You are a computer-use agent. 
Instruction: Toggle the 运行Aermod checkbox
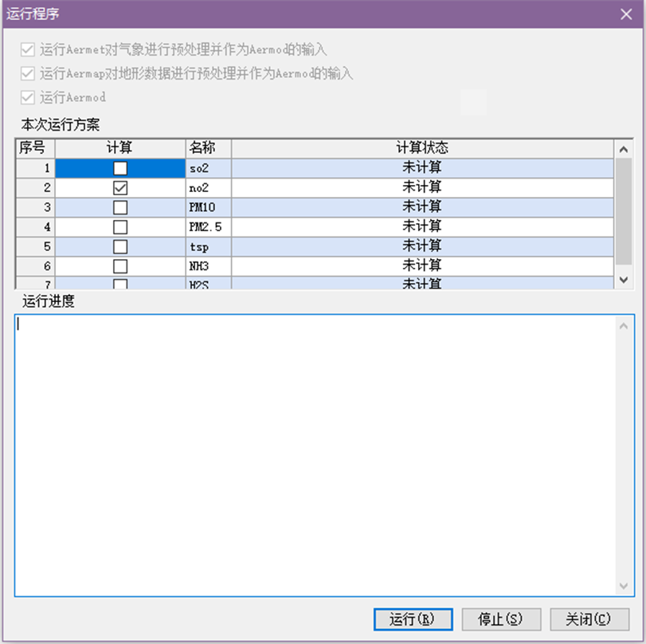click(28, 97)
